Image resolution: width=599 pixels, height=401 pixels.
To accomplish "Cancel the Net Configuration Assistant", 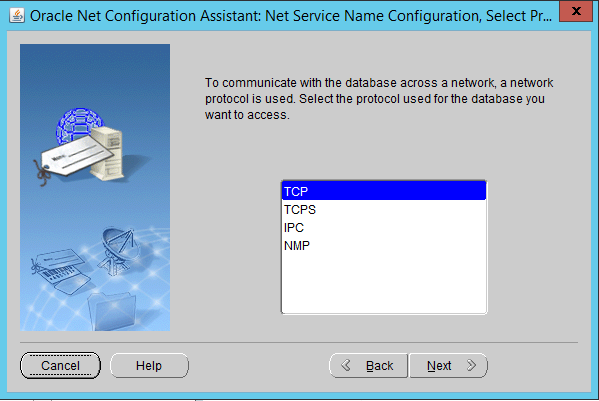I will point(60,365).
